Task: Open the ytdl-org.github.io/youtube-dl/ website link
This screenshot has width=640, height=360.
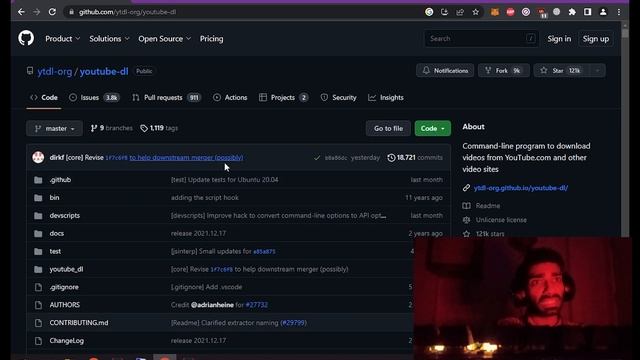Action: (521, 188)
